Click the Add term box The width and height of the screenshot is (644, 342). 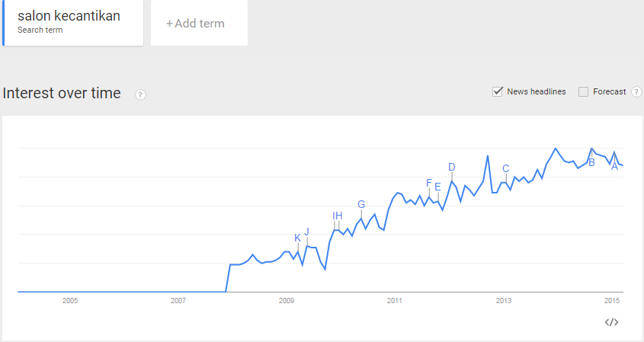tap(199, 23)
